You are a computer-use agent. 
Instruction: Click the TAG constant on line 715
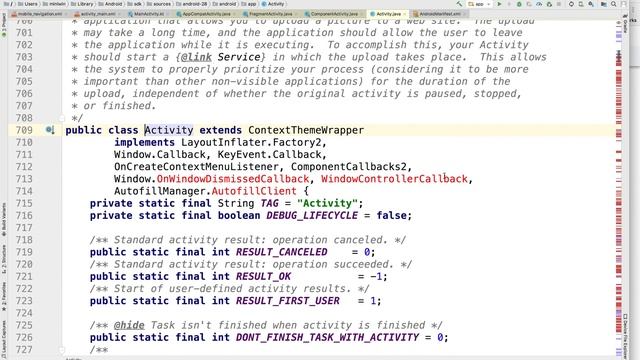click(x=269, y=203)
